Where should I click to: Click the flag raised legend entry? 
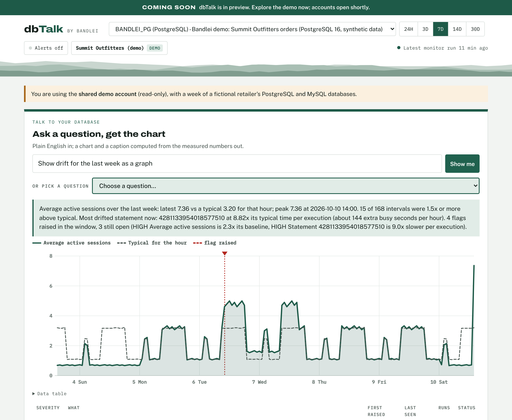[x=215, y=243]
